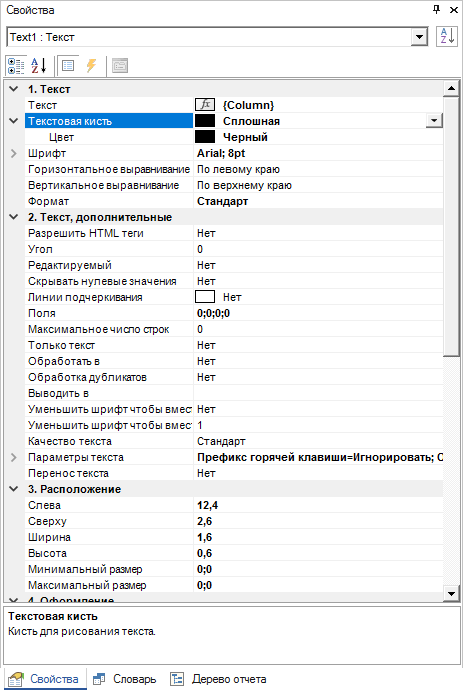Click the vertical scrollbar thumb
Viewport: 464px width, 693px height.
[x=451, y=226]
